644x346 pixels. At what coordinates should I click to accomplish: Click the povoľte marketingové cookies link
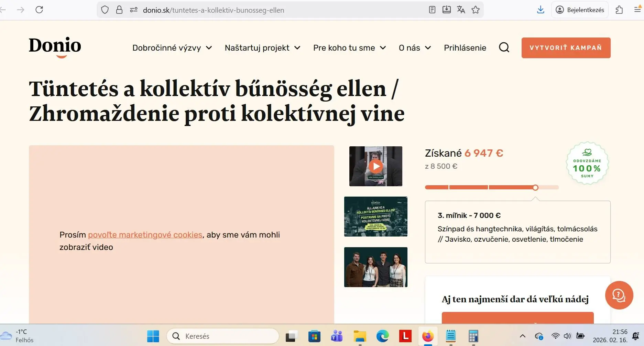point(145,235)
